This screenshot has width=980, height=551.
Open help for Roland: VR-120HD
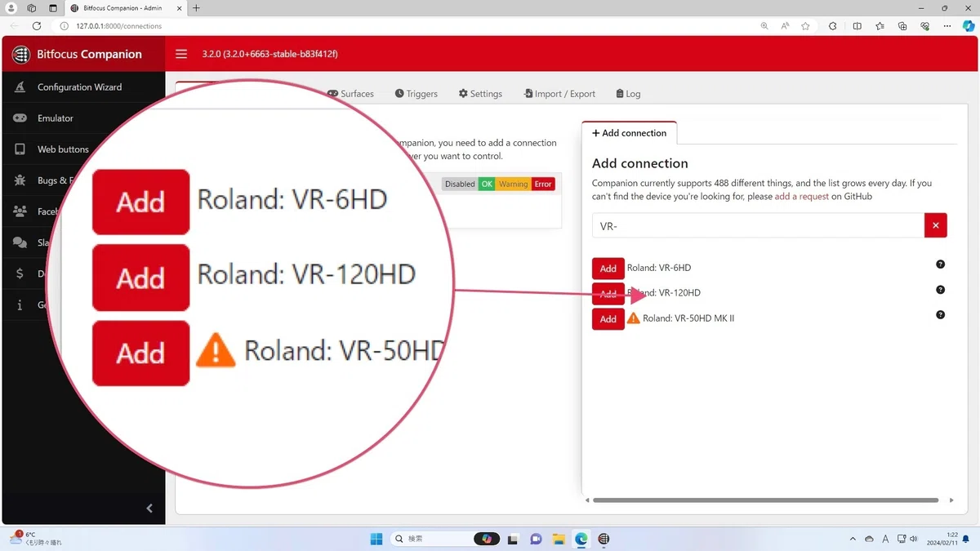(940, 290)
